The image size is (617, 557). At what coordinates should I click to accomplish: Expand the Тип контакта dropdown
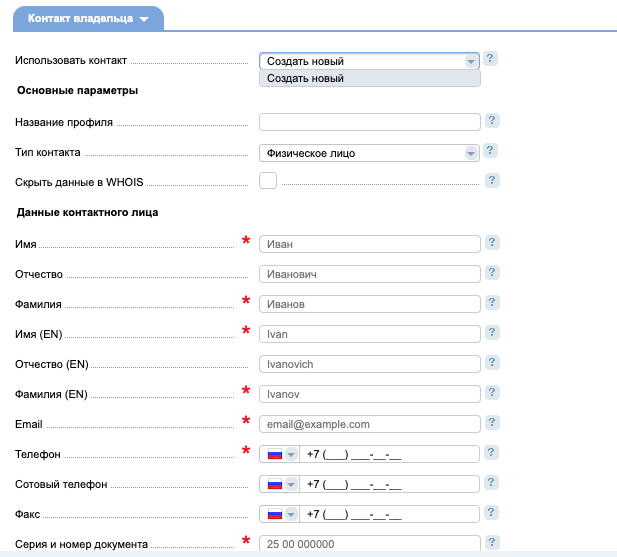coord(369,153)
